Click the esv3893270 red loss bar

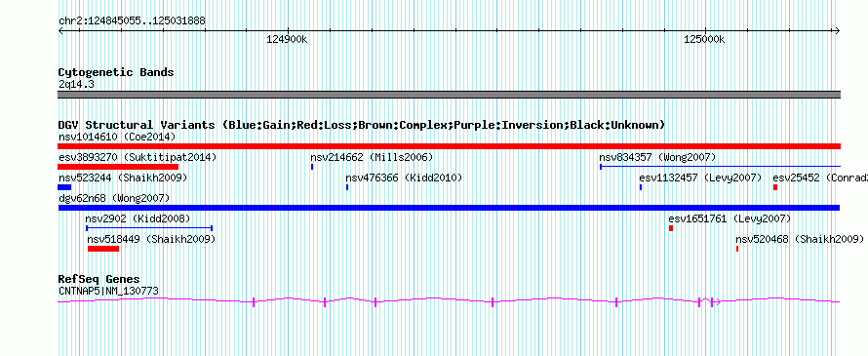coord(118,167)
